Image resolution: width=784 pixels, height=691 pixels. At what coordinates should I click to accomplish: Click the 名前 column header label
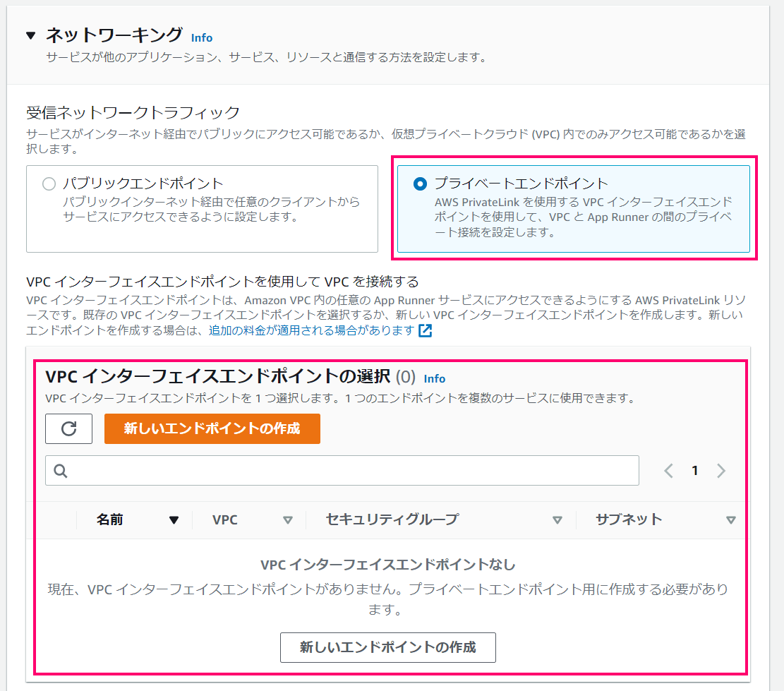click(109, 520)
